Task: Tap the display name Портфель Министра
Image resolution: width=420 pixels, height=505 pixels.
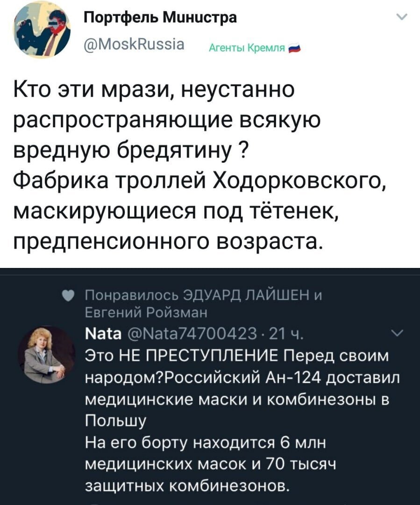Action: pyautogui.click(x=160, y=17)
